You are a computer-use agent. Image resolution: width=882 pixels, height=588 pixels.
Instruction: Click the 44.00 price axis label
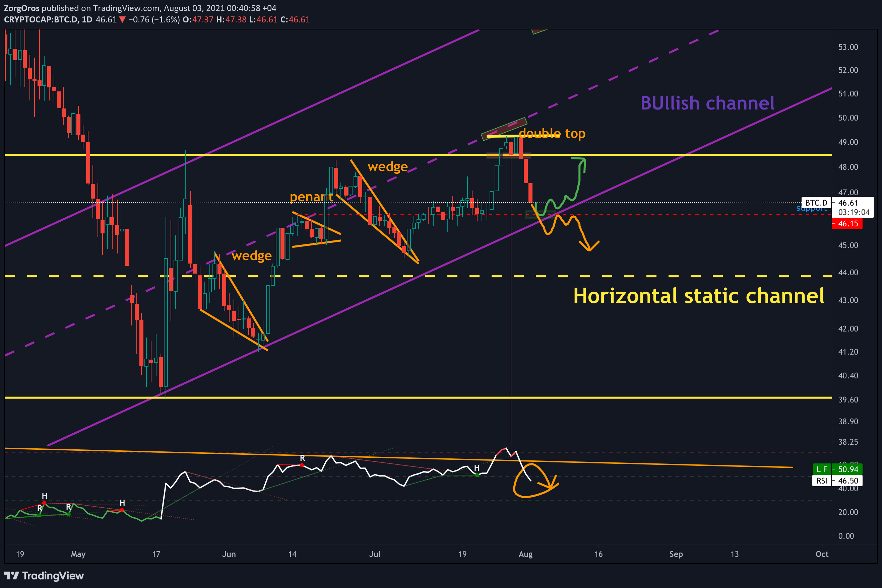pos(848,273)
